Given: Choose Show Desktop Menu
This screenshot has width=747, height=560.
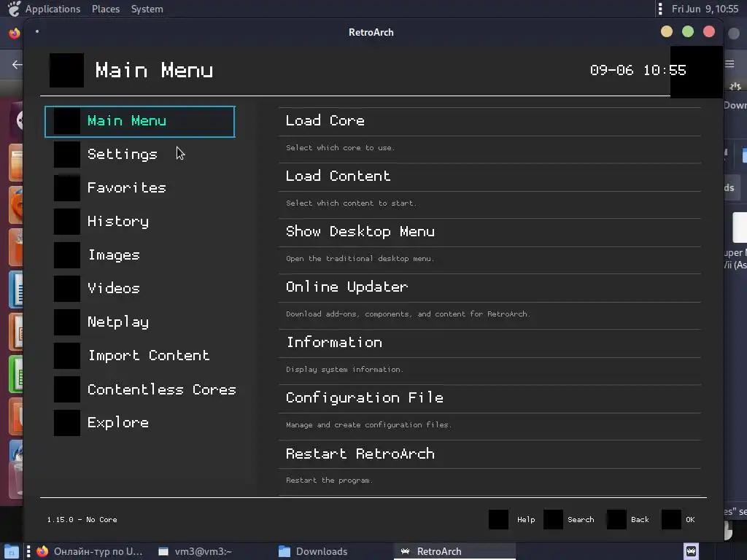Looking at the screenshot, I should coord(489,232).
